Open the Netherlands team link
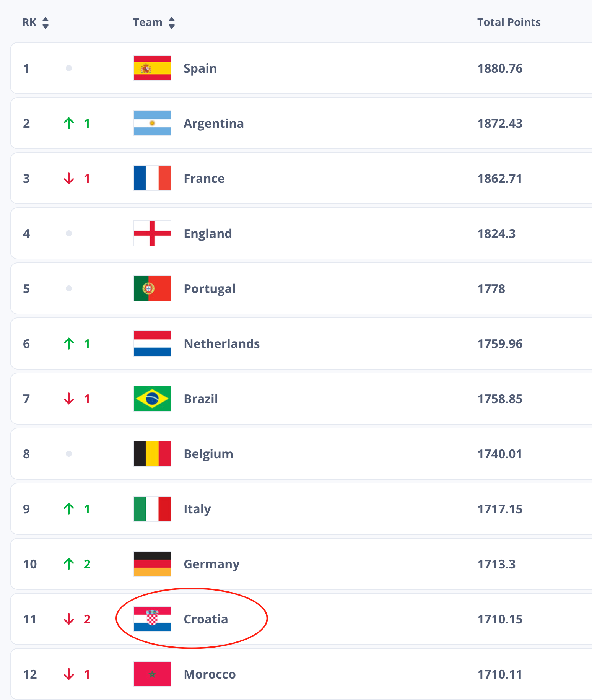 click(221, 343)
